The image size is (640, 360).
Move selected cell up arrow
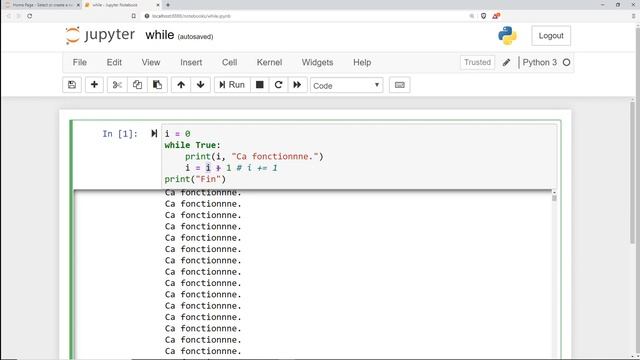pyautogui.click(x=181, y=85)
